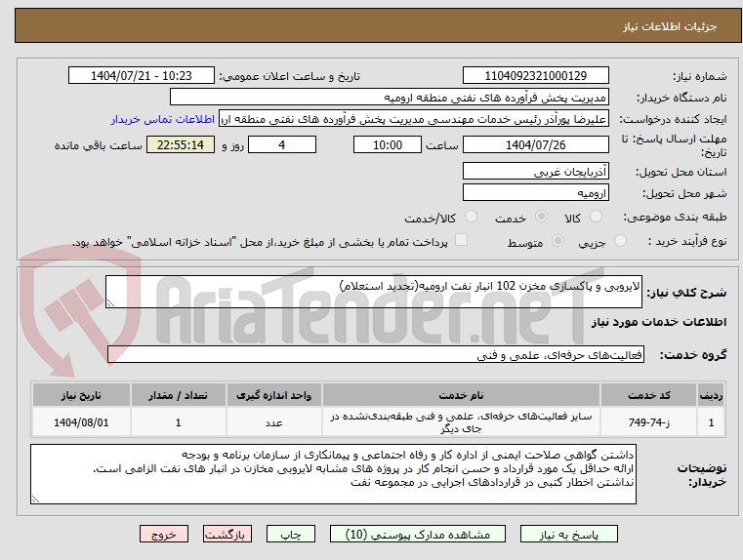This screenshot has width=743, height=560.
Task: Click the buyer organization name field
Action: click(x=389, y=98)
